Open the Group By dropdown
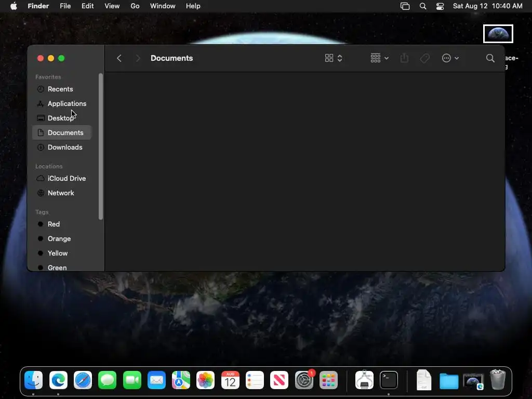Screen dimensions: 532x399 (x=379, y=58)
